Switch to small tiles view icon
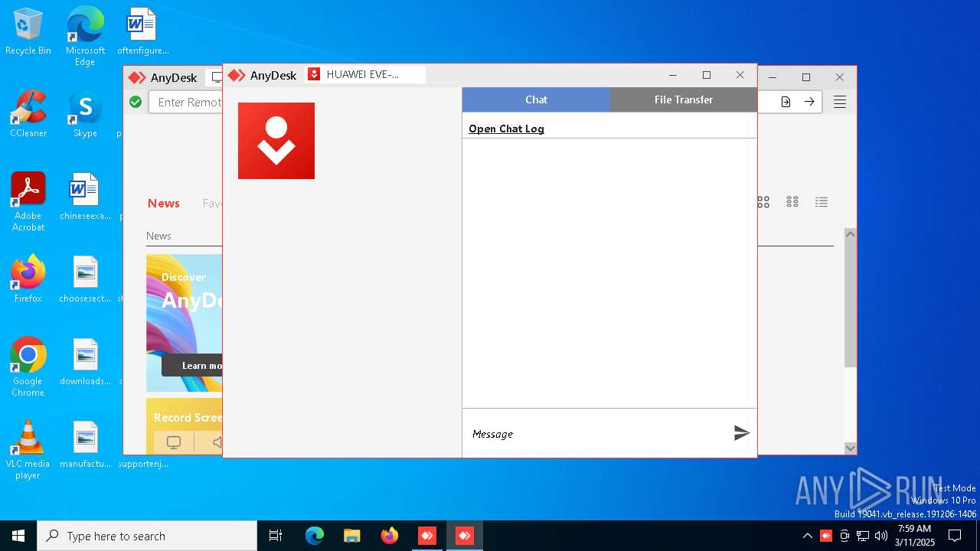 [x=792, y=202]
